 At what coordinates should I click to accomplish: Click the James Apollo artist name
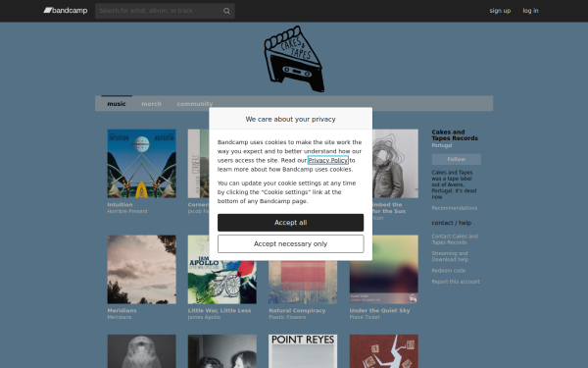pyautogui.click(x=204, y=317)
